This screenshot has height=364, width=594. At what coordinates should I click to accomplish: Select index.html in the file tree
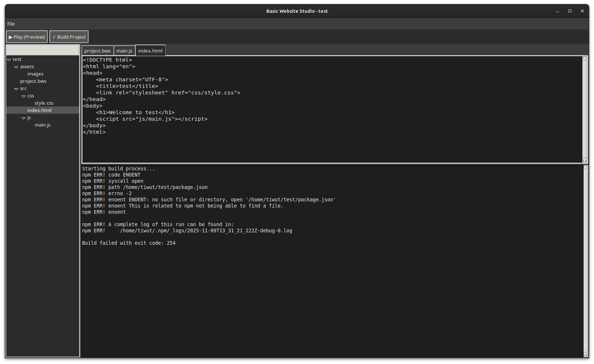(x=39, y=110)
